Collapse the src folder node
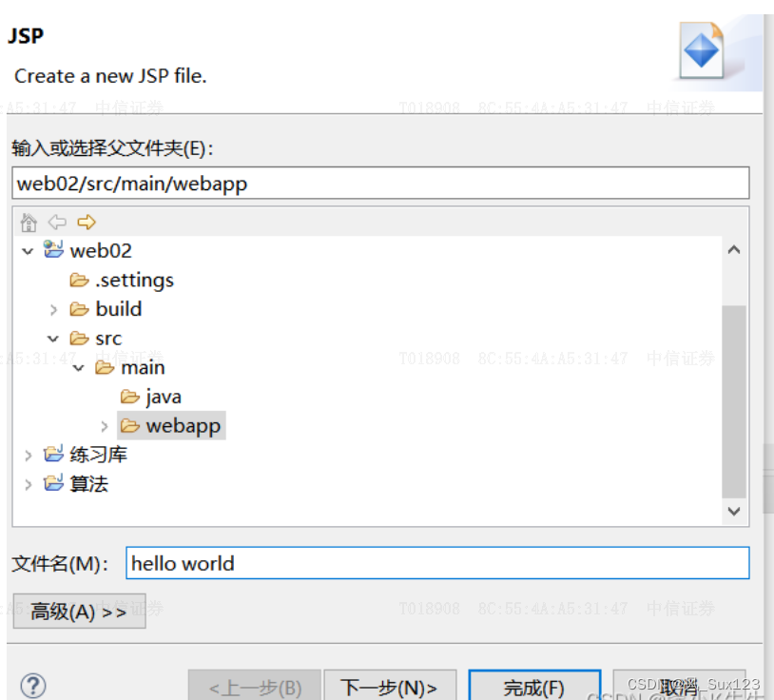774x700 pixels. coord(53,339)
